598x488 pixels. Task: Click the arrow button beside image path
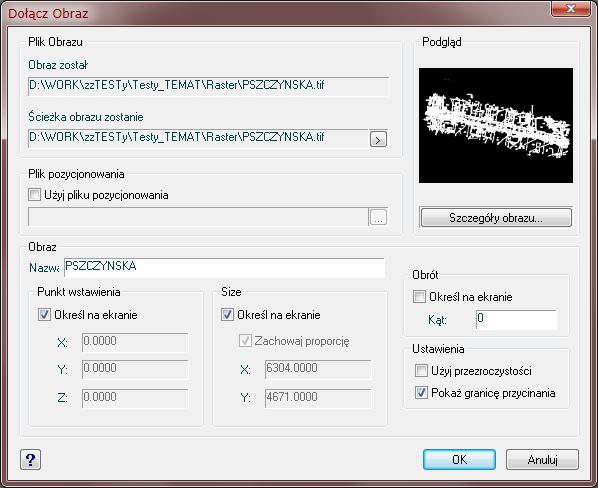click(378, 139)
